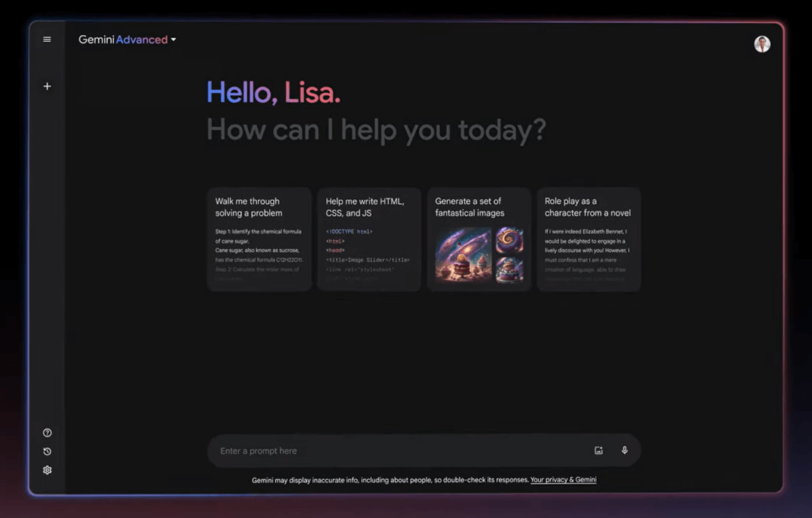
Task: Open the hamburger main menu
Action: coord(47,40)
